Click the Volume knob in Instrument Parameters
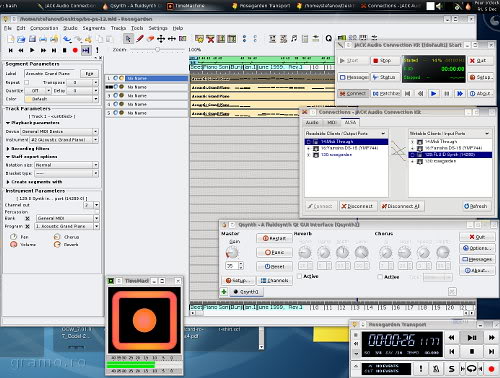This screenshot has width=500, height=378. [x=13, y=244]
